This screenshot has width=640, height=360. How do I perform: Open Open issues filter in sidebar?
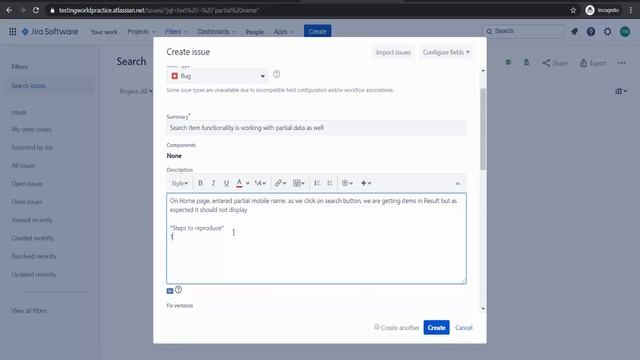tap(27, 184)
